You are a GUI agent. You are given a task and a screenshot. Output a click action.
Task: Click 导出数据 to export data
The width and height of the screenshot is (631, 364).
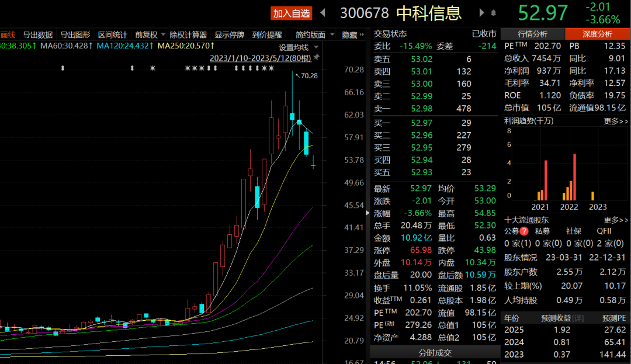(38, 35)
